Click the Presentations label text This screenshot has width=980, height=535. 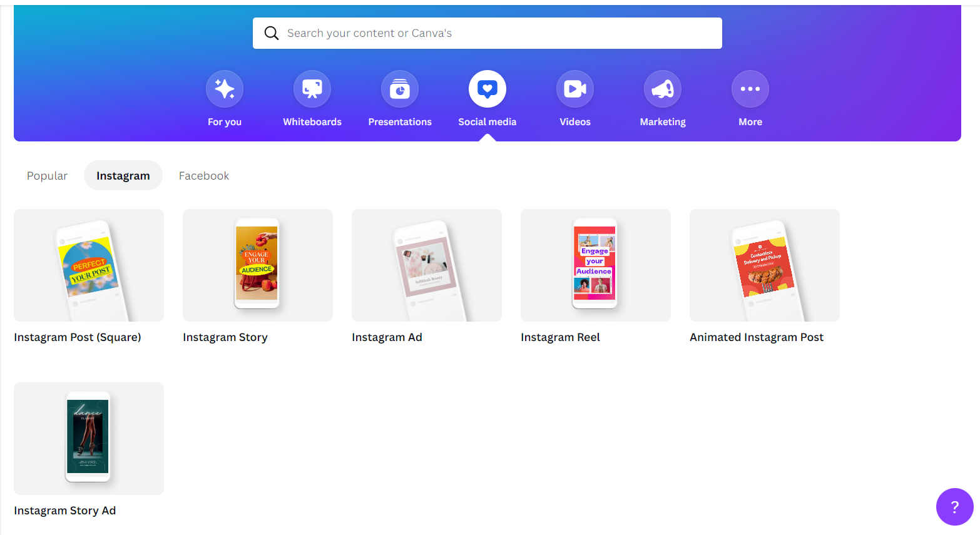pos(400,122)
